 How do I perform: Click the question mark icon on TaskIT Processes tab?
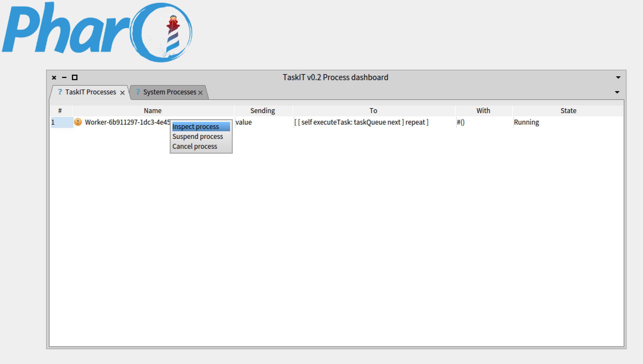60,92
